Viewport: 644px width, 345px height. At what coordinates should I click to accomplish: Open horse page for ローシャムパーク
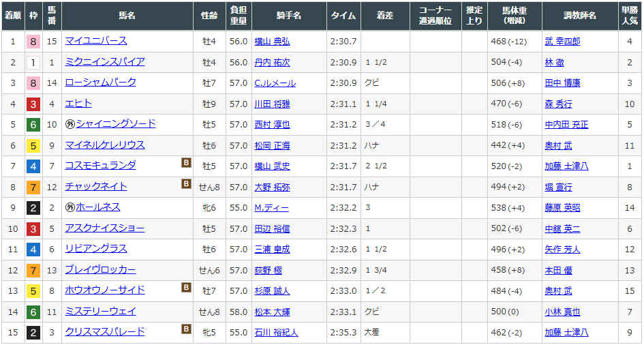click(x=100, y=82)
